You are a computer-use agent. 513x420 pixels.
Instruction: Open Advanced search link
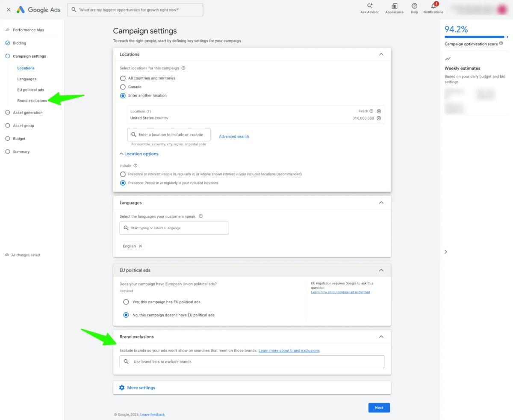(234, 136)
